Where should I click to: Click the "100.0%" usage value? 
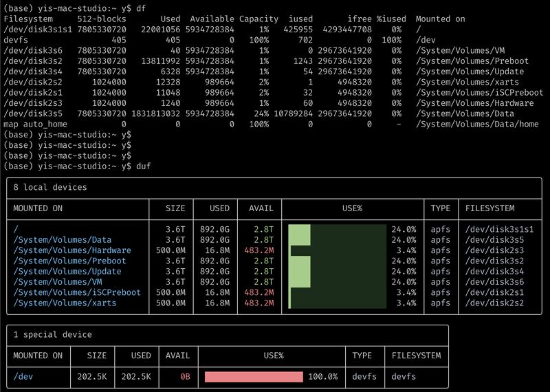pos(322,377)
